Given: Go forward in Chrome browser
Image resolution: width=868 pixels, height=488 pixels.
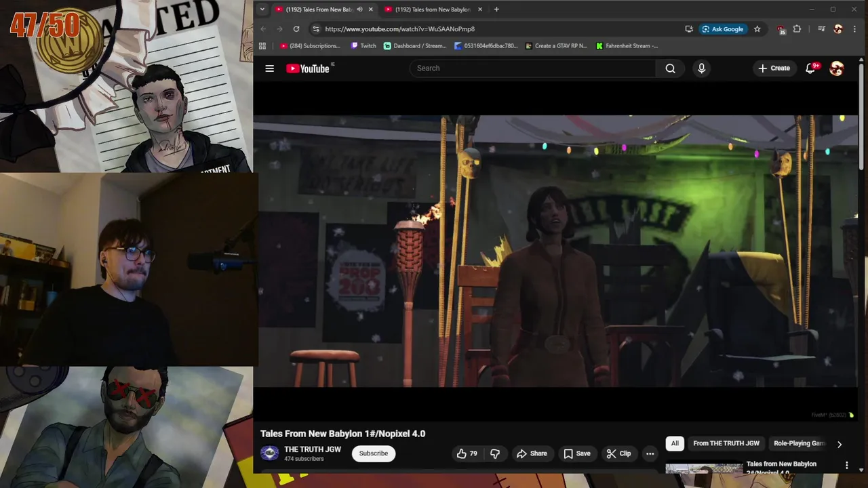Looking at the screenshot, I should 279,29.
